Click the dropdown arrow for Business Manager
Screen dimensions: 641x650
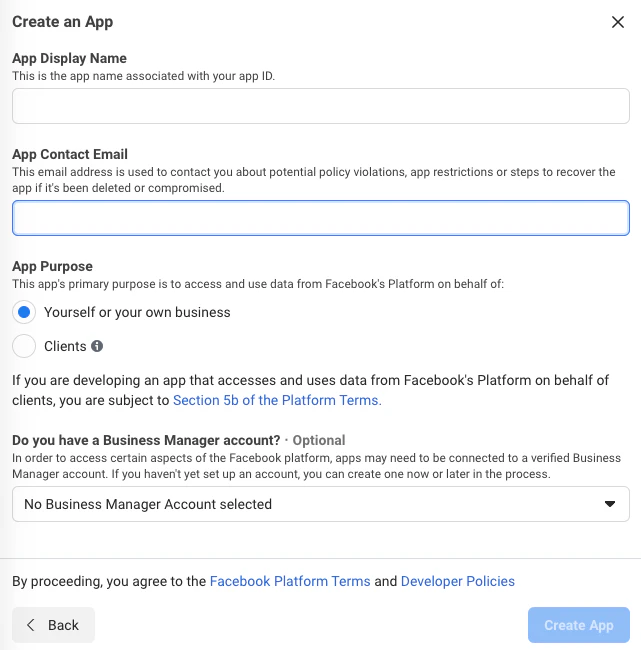[610, 504]
